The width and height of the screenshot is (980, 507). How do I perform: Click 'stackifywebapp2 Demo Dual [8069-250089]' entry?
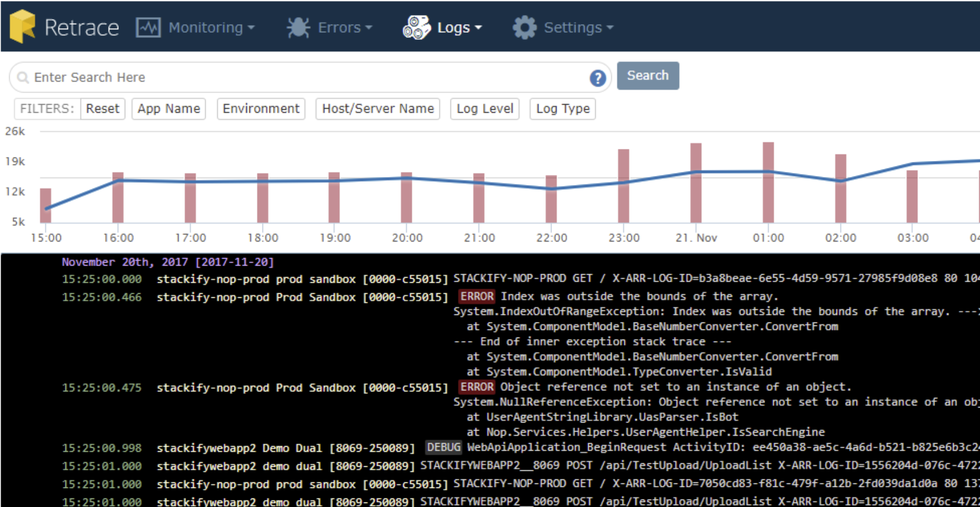285,448
